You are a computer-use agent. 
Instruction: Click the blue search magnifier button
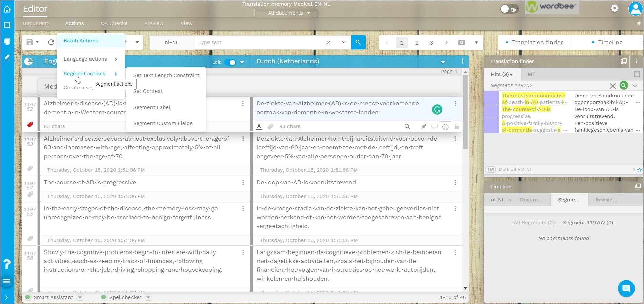click(x=358, y=42)
